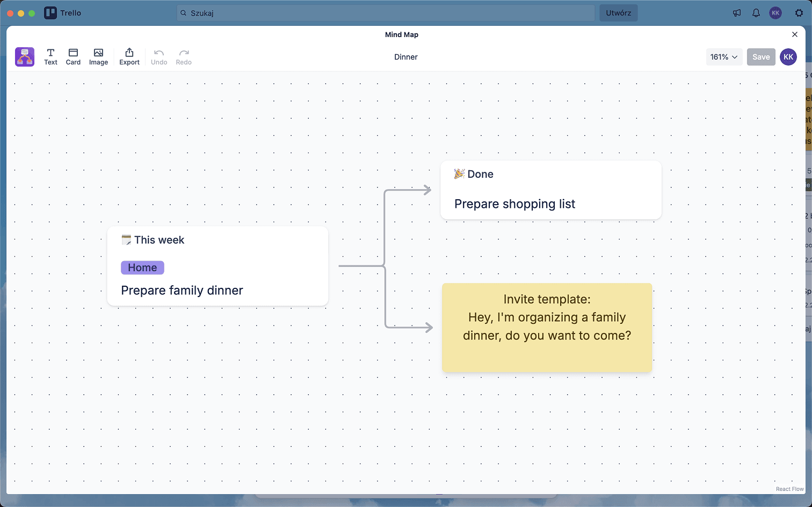Open Trello notifications bell
Screen dimensions: 812x507
pos(756,13)
